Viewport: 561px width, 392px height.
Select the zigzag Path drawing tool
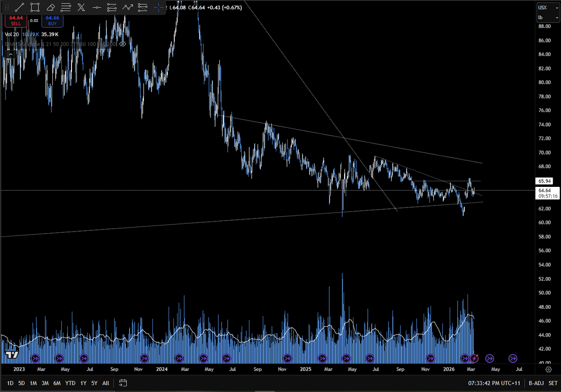[128, 7]
